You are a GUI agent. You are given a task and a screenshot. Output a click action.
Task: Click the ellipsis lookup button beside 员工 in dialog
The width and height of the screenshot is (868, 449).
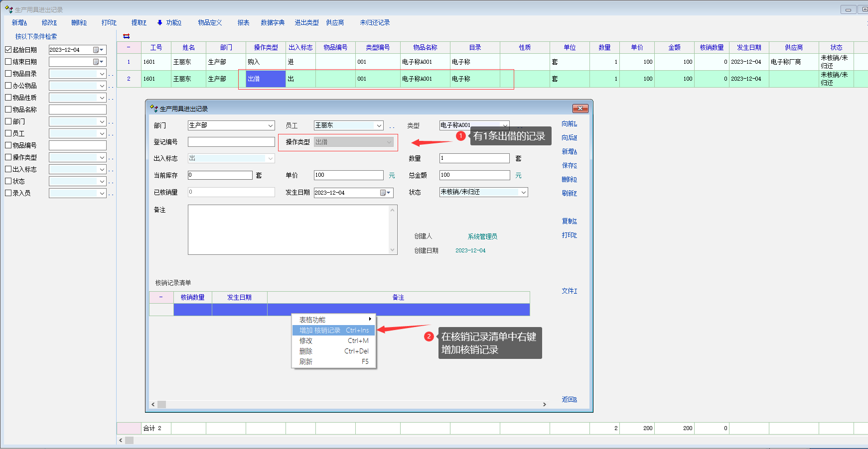392,126
